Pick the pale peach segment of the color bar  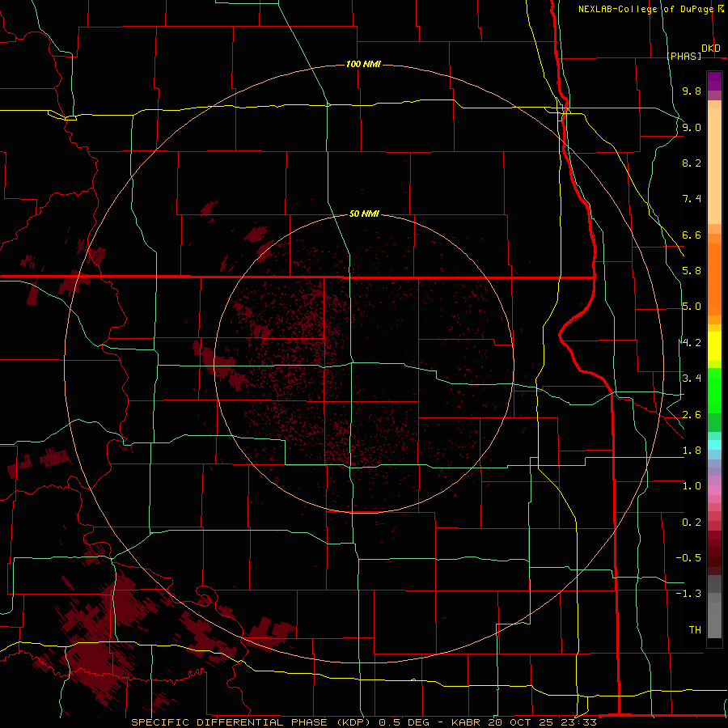(714, 166)
